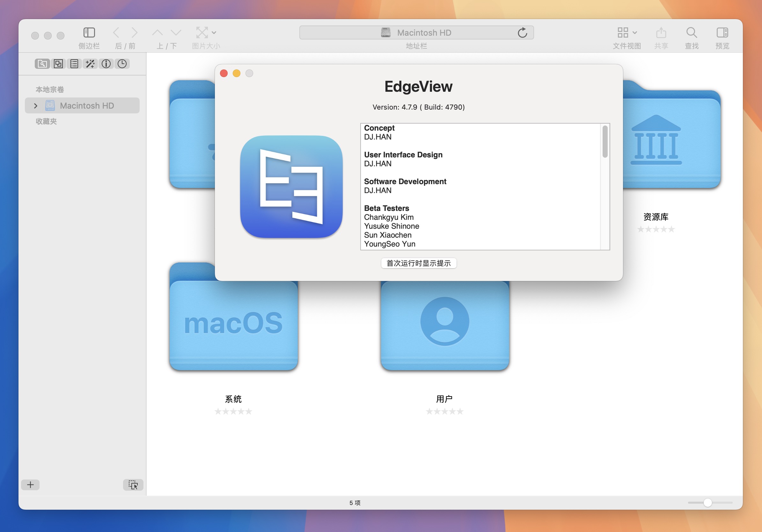This screenshot has height=532, width=762.
Task: Click the 首次运行时显示提示 button
Action: (419, 263)
